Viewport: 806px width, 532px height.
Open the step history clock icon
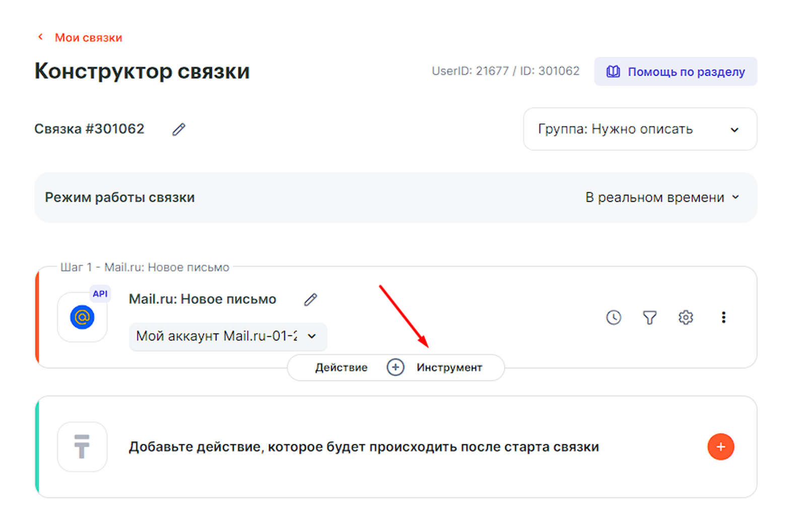613,318
